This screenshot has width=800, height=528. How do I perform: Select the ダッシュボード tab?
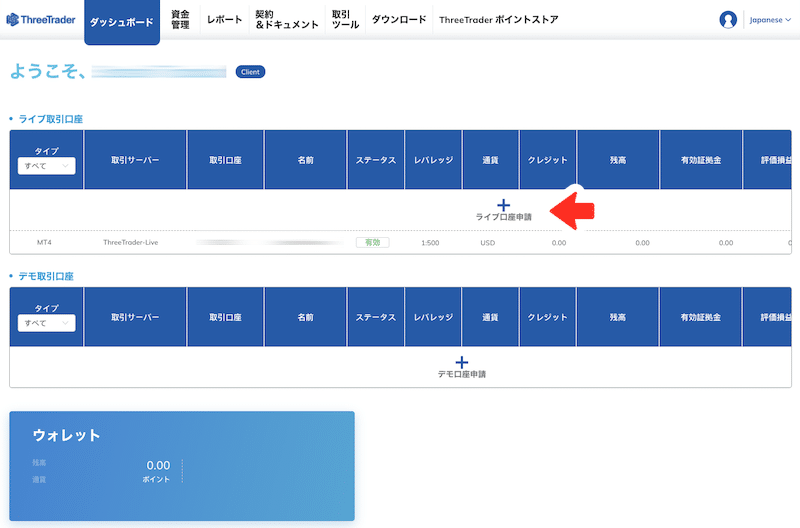coord(122,22)
